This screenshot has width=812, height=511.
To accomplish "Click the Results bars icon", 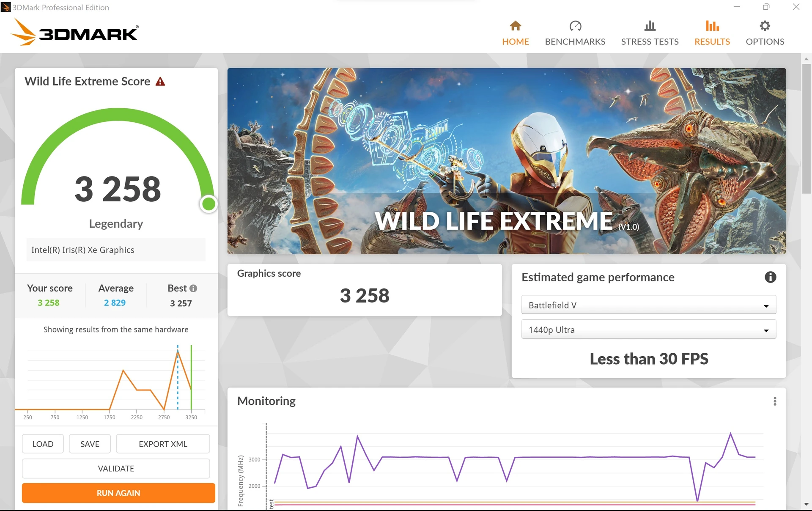I will [x=712, y=26].
